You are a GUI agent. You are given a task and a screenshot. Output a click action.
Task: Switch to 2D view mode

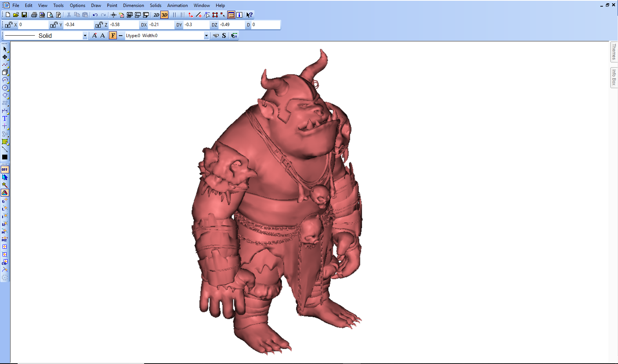click(x=156, y=15)
